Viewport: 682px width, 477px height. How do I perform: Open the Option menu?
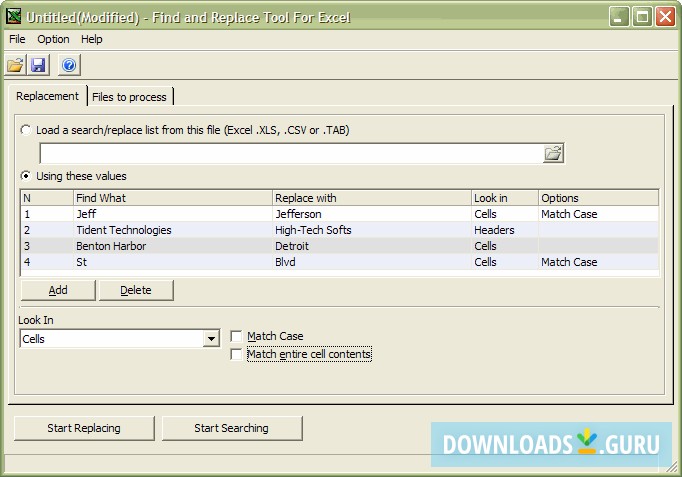(53, 39)
